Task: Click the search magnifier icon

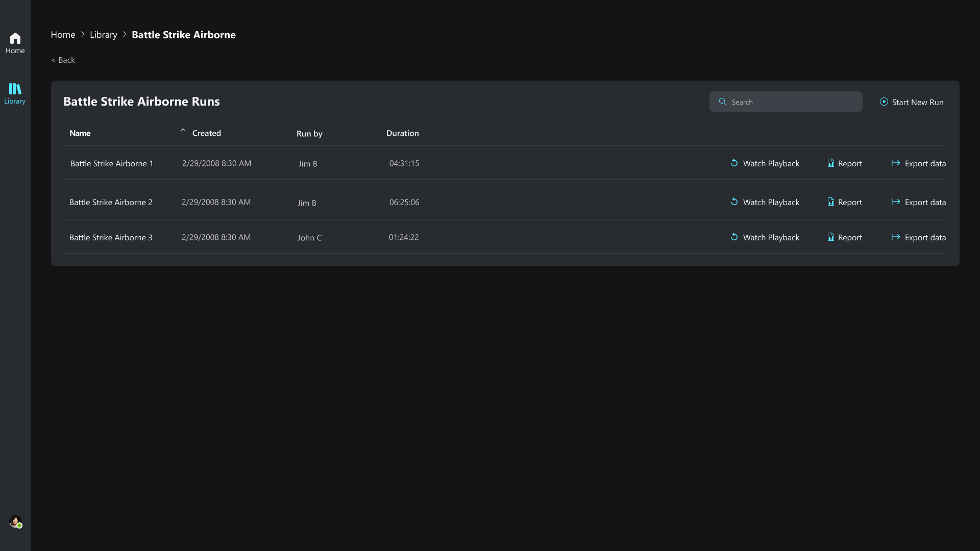Action: [x=722, y=102]
